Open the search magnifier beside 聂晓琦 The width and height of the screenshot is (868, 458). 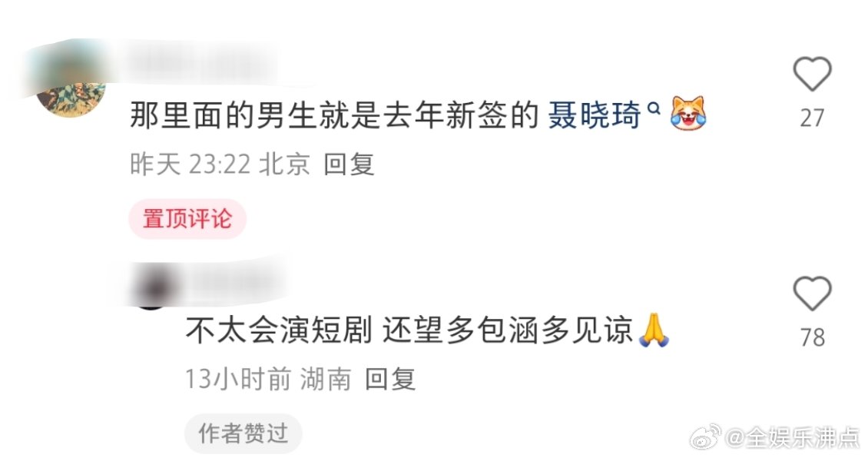click(x=654, y=108)
